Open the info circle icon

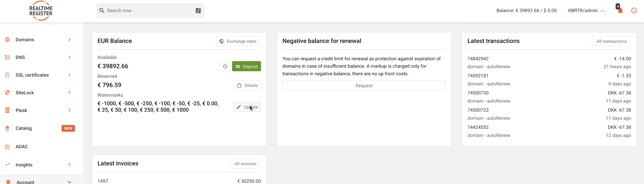pyautogui.click(x=634, y=10)
